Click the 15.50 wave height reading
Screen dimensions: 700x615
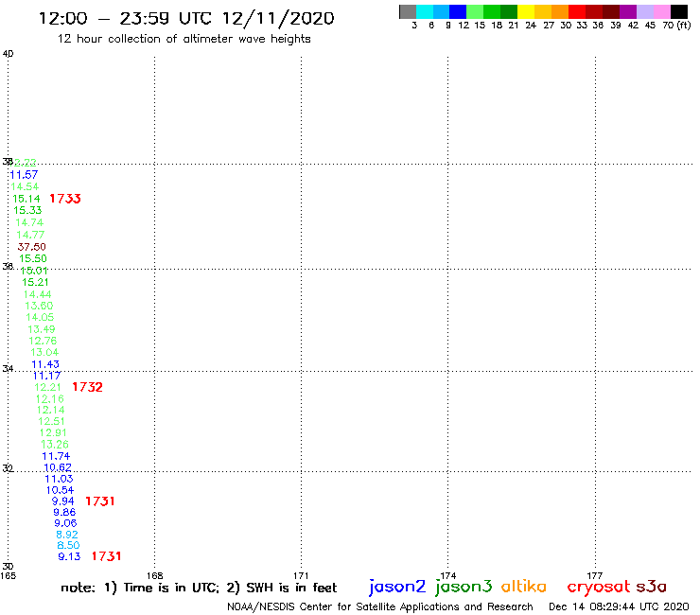click(x=33, y=258)
